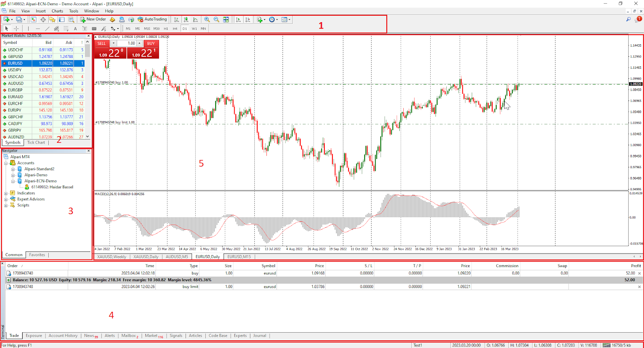Viewport: 644px width, 348px height.
Task: Decrease trade volume with the down arrow
Action: [x=114, y=43]
